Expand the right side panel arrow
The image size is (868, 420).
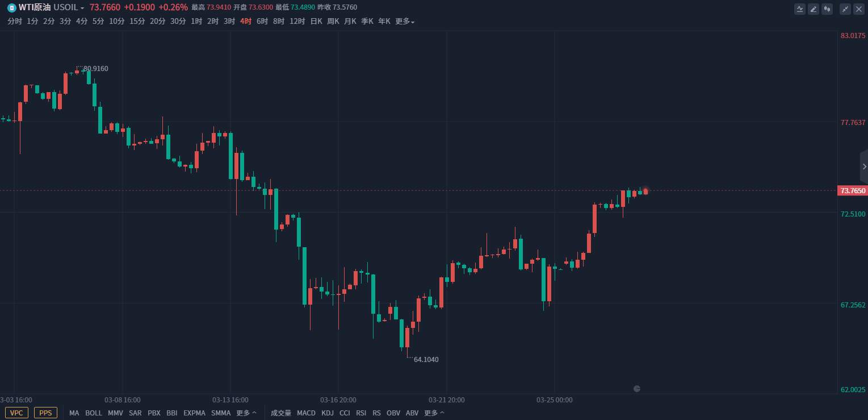864,167
